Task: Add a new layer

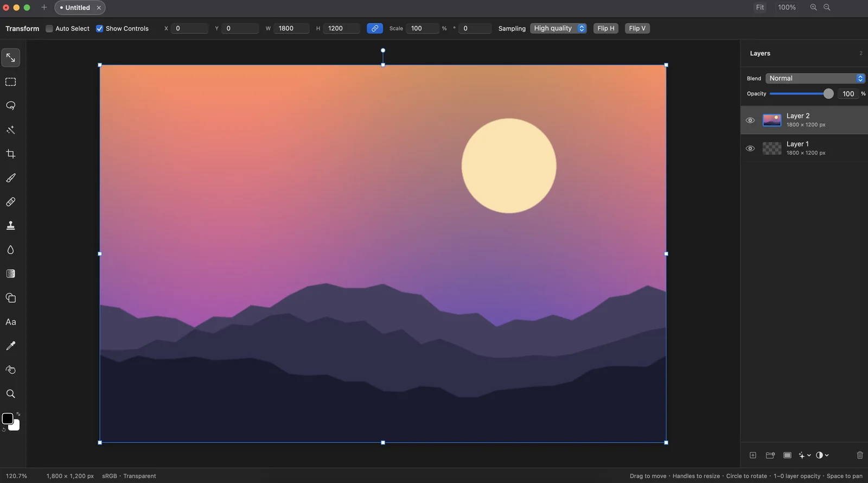Action: (753, 455)
